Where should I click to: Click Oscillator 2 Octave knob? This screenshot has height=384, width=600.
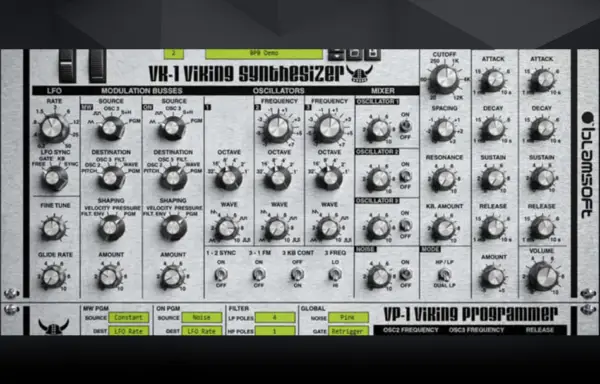click(x=279, y=178)
